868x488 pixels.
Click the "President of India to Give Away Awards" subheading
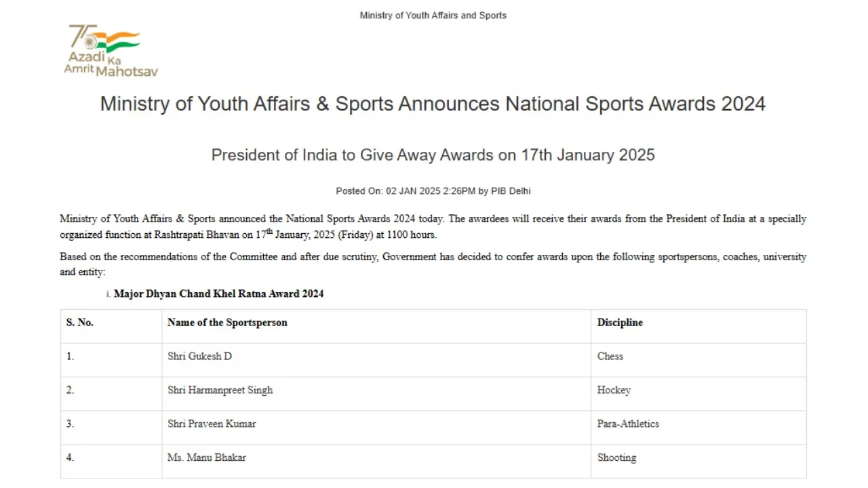click(433, 155)
